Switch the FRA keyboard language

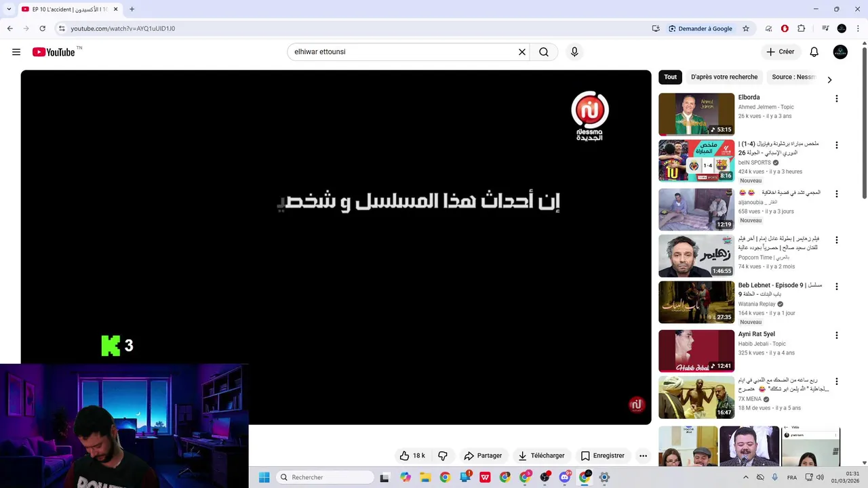pyautogui.click(x=792, y=477)
